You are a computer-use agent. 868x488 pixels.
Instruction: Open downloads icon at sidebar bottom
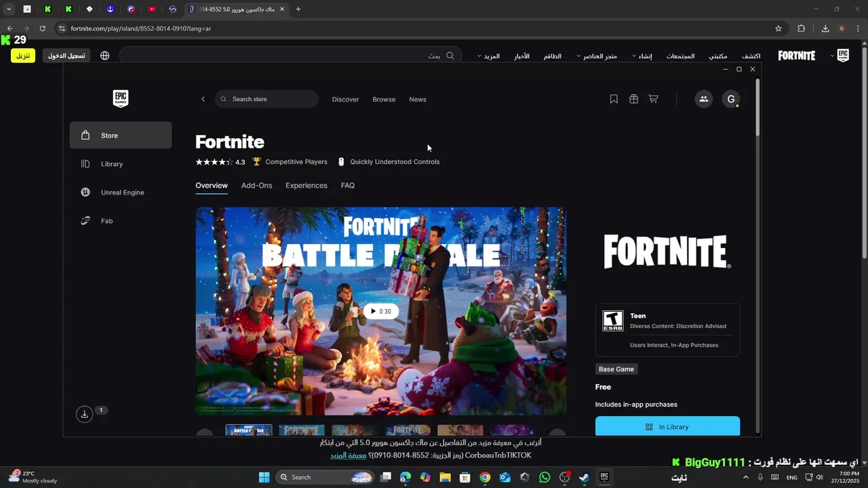pos(84,414)
